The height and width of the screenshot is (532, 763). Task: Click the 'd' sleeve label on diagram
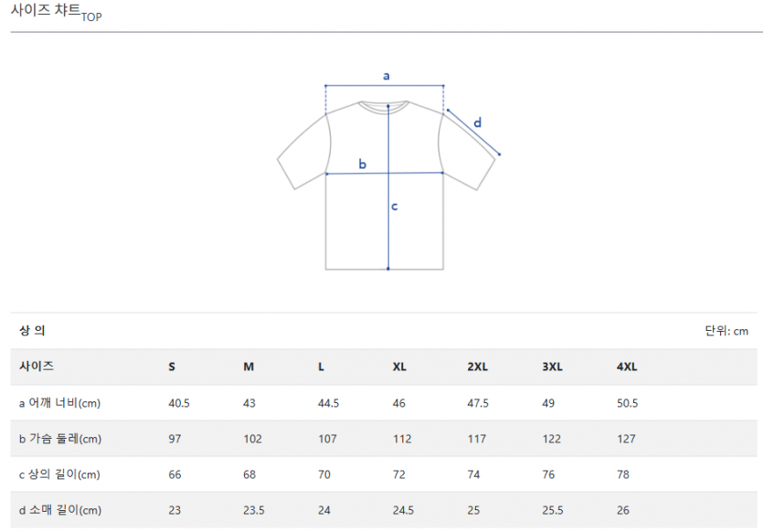click(x=477, y=122)
